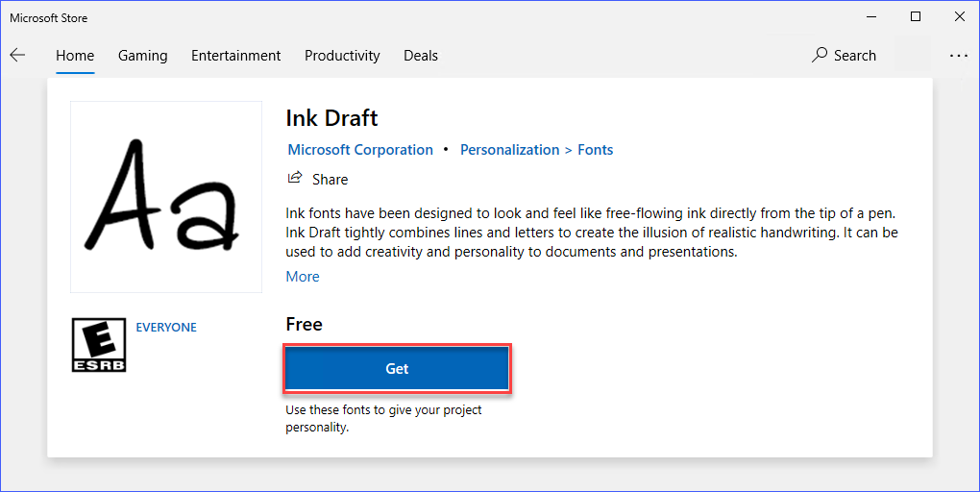Maximize the Microsoft Store window
Screen dimensions: 980x492
(x=915, y=17)
